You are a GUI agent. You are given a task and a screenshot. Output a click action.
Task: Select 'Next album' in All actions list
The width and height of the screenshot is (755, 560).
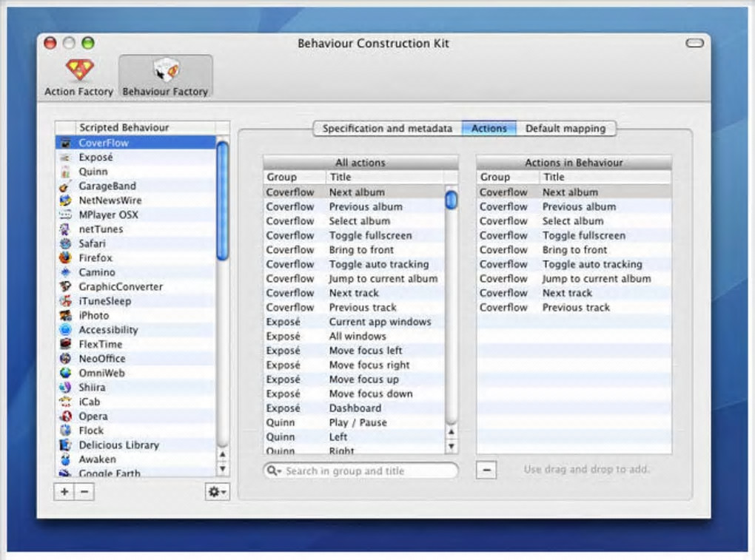tap(353, 192)
